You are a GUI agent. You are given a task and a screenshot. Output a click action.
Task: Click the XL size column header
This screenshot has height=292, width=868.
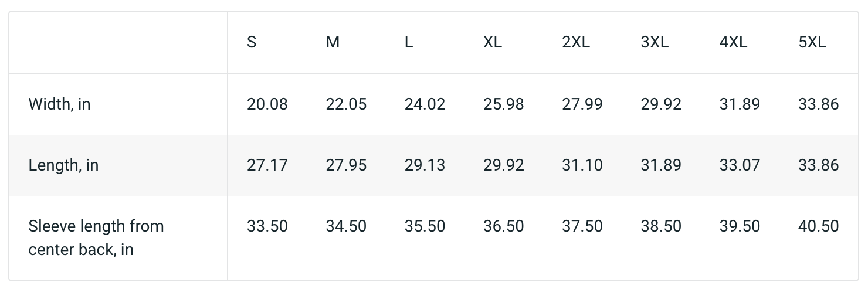[x=493, y=42]
